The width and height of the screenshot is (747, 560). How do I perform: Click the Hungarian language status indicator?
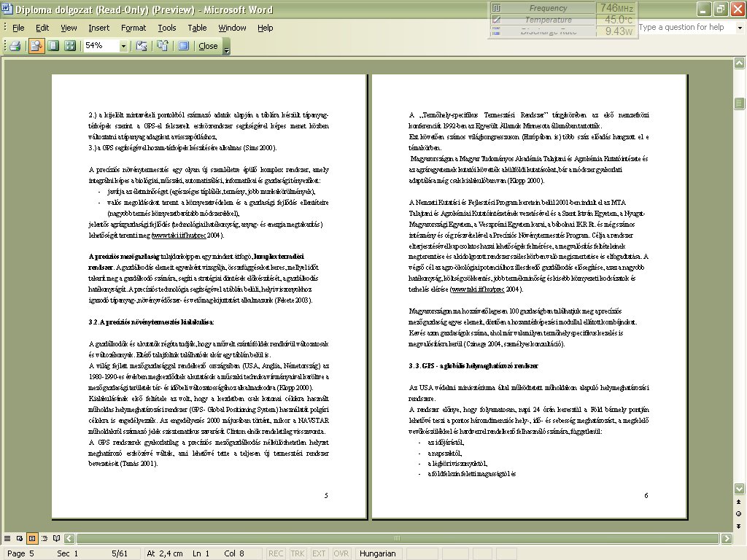pos(378,553)
